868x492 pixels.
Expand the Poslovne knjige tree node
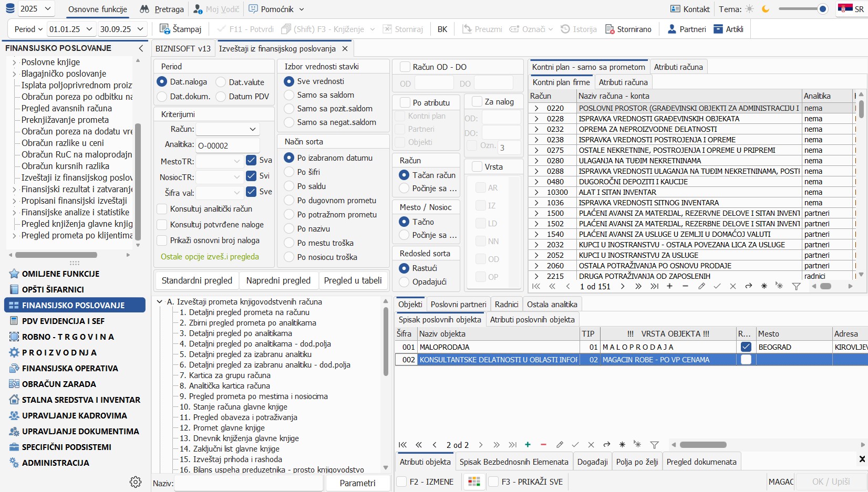[x=14, y=62]
